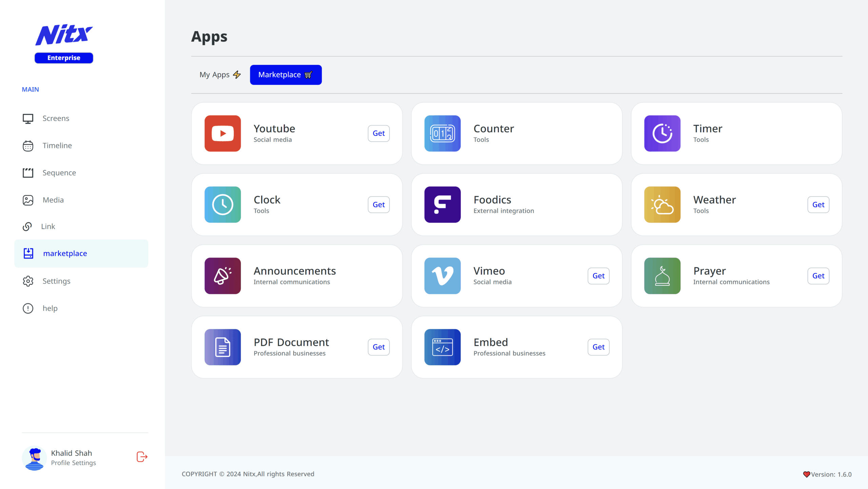
Task: Click the Vimeo app icon
Action: point(442,276)
